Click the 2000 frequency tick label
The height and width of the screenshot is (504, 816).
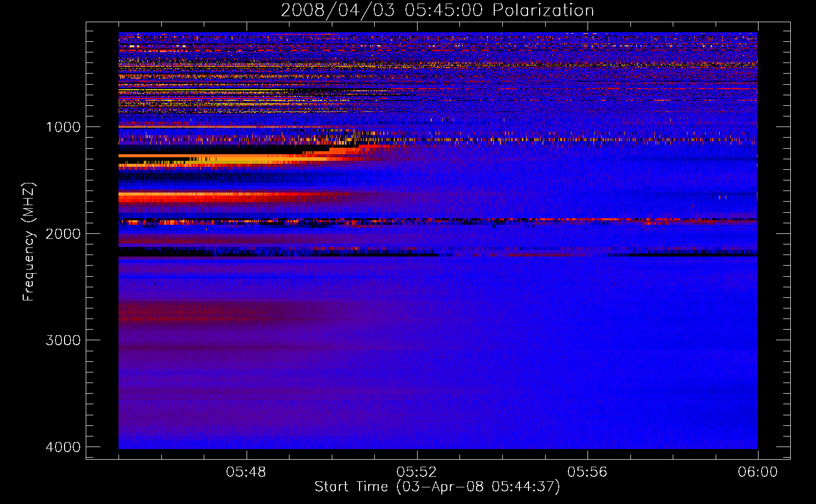point(64,234)
